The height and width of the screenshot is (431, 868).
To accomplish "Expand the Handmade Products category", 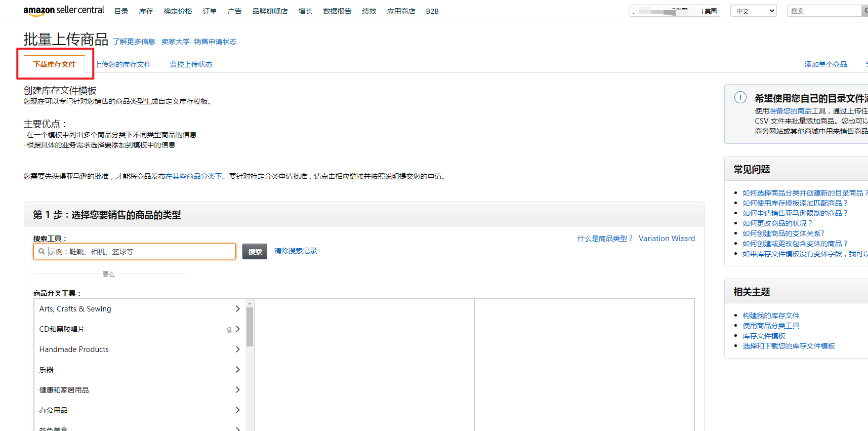I will [140, 349].
